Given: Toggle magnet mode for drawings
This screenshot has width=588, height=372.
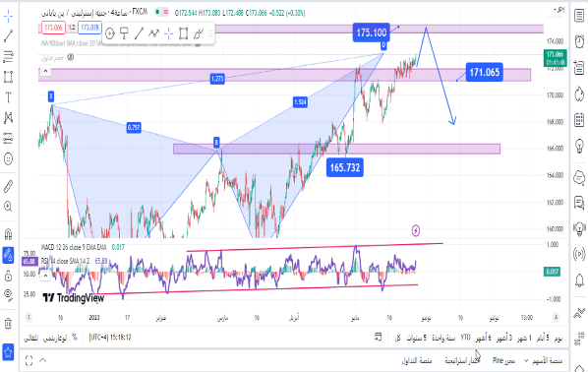Looking at the screenshot, I should (8, 234).
